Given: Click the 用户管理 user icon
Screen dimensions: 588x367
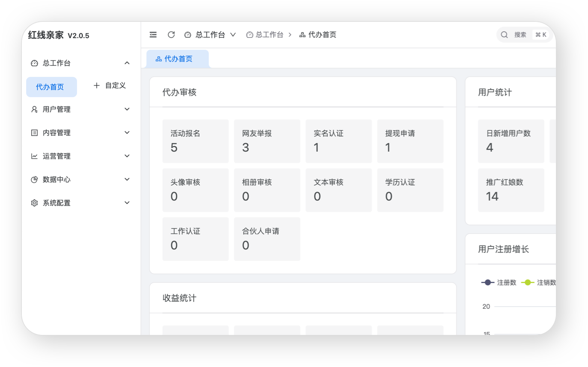Looking at the screenshot, I should [x=35, y=110].
